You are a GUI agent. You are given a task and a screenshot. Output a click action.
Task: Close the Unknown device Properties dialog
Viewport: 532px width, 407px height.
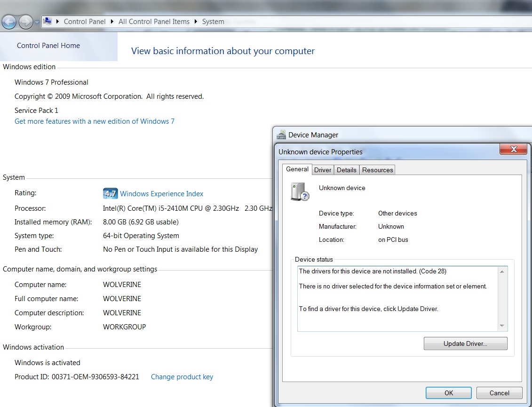point(513,149)
